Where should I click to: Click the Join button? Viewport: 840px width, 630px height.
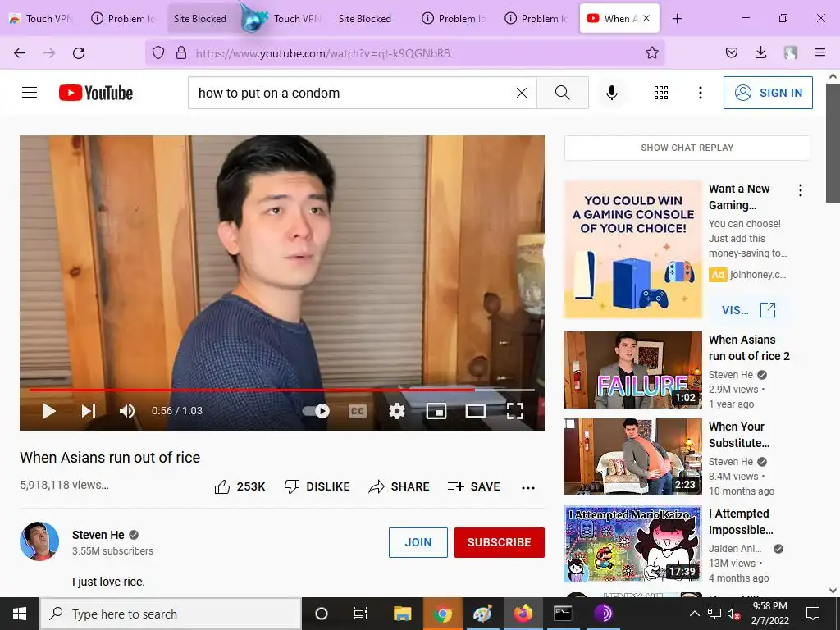tap(418, 542)
